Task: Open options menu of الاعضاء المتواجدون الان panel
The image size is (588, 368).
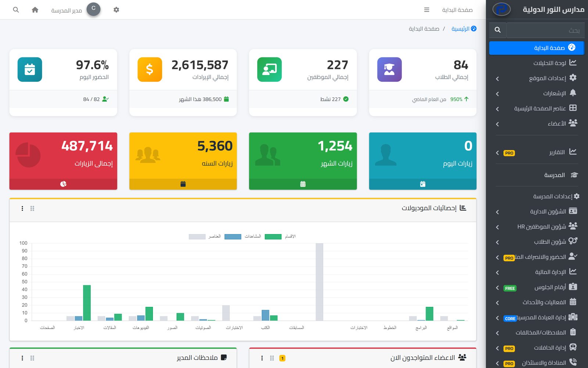Action: [262, 358]
